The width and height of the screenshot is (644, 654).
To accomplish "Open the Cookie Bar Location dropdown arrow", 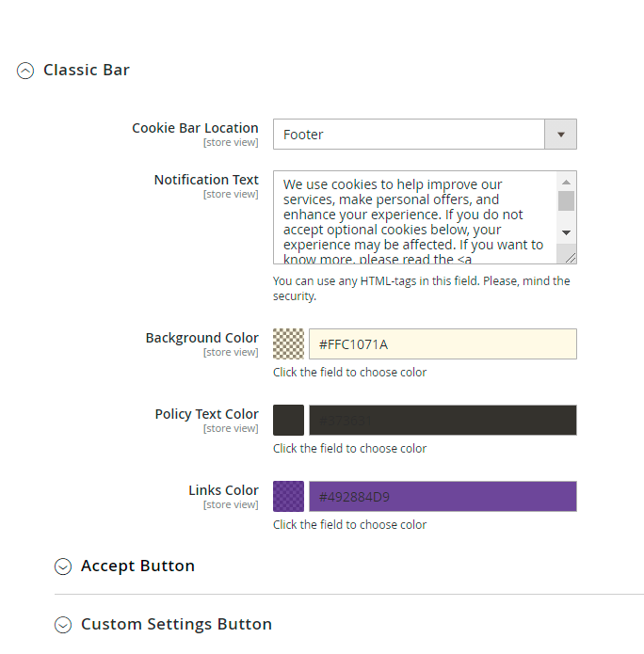I will [560, 135].
